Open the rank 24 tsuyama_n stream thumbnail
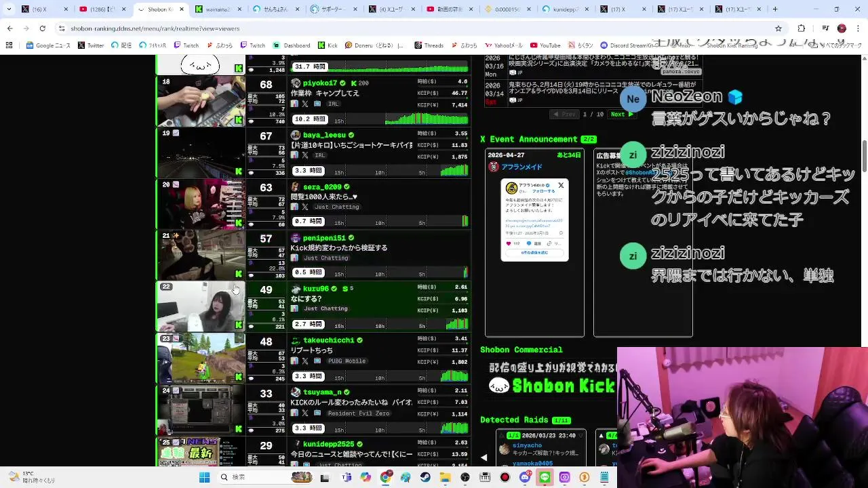 [201, 409]
